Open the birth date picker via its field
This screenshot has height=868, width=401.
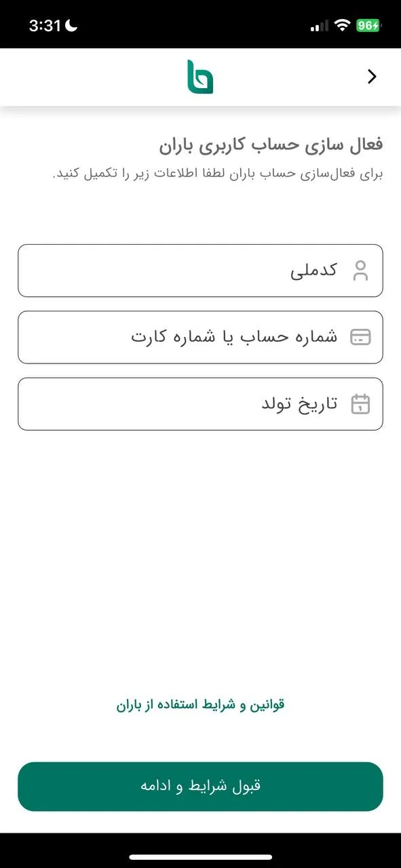click(x=200, y=403)
